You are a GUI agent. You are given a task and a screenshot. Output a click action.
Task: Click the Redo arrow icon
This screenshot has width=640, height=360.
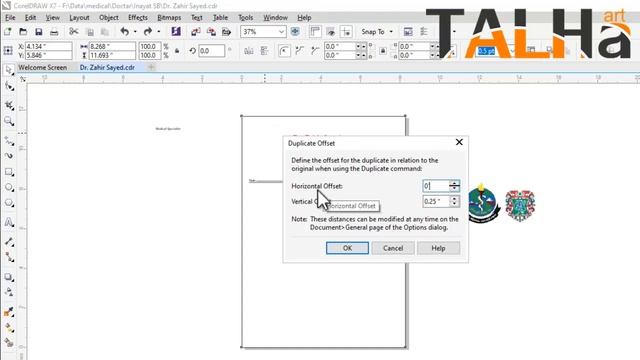coord(148,31)
